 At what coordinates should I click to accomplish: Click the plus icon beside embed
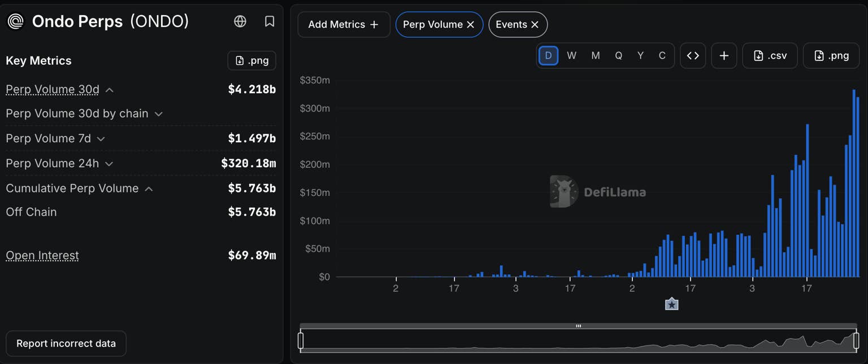[x=724, y=55]
